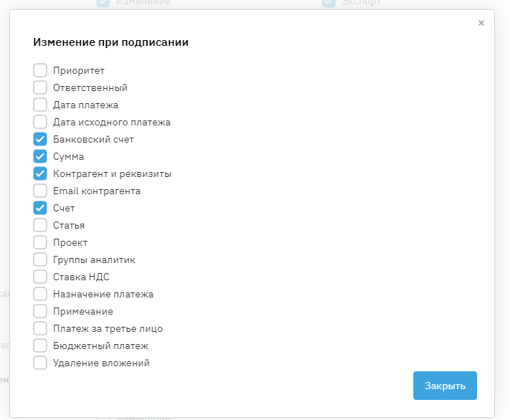Uncheck the Банковский счет checkbox
The image size is (510, 420).
40,139
